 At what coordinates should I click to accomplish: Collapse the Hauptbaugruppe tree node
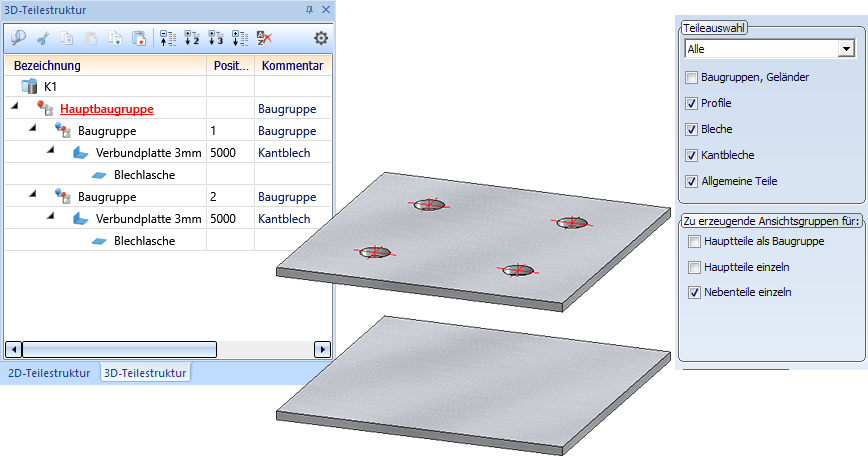[15, 106]
